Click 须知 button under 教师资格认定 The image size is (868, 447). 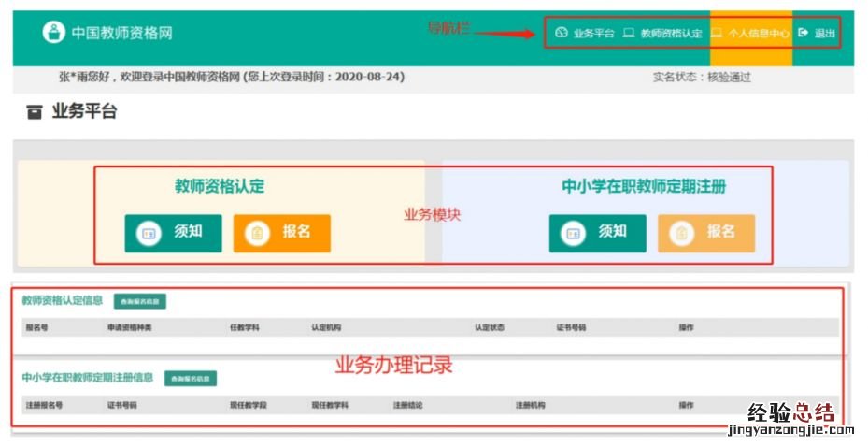click(x=173, y=233)
